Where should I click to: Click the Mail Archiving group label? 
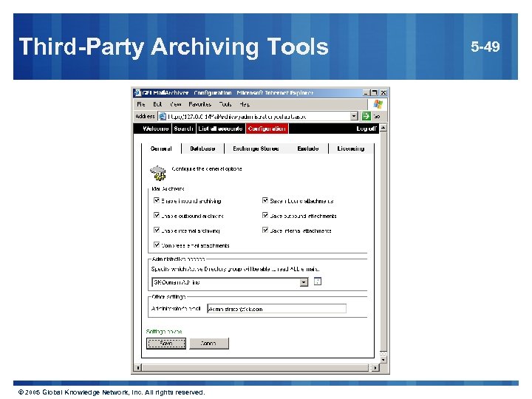[x=168, y=188]
